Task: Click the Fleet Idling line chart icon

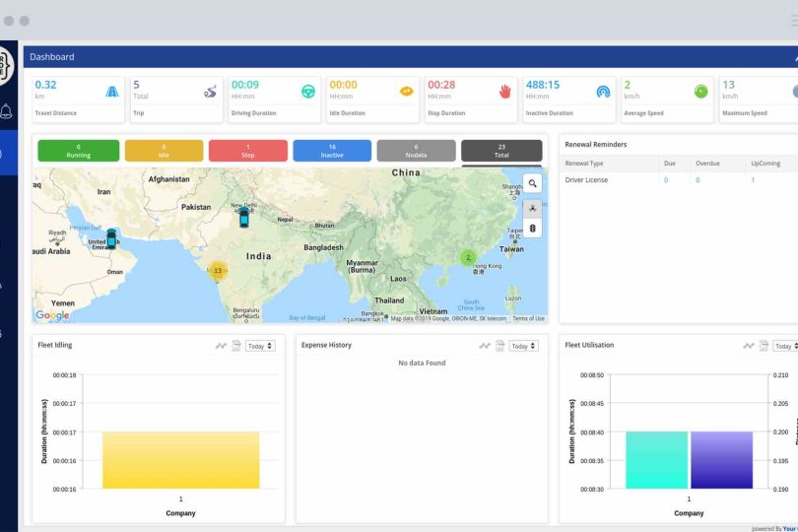Action: click(x=222, y=346)
